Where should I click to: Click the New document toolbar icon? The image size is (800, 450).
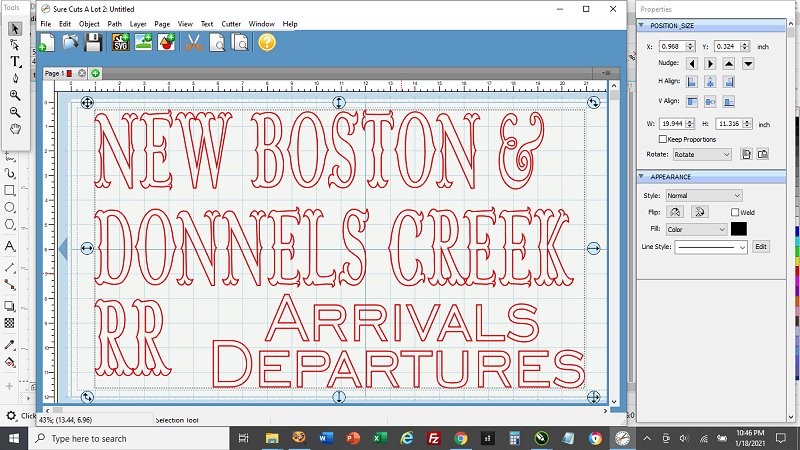click(44, 42)
